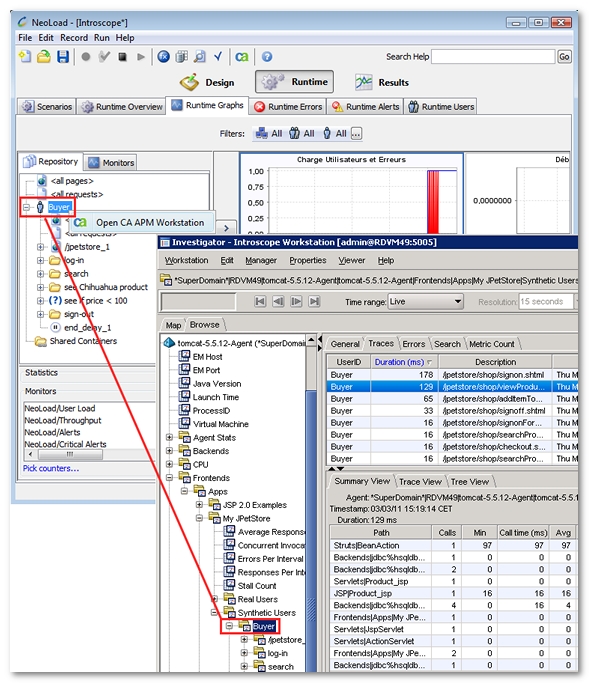The image size is (589, 683).
Task: Click the Go button beside Search Help
Action: pyautogui.click(x=564, y=57)
